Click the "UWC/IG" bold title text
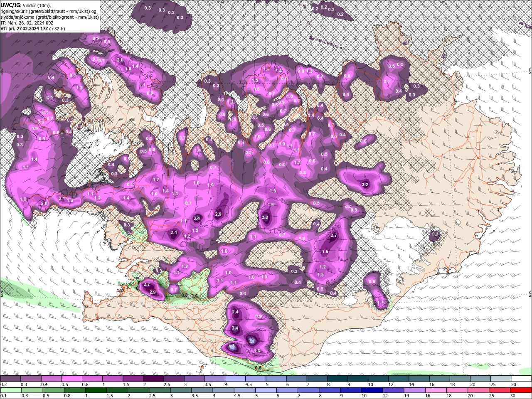Image resolution: width=532 pixels, height=399 pixels. point(10,5)
